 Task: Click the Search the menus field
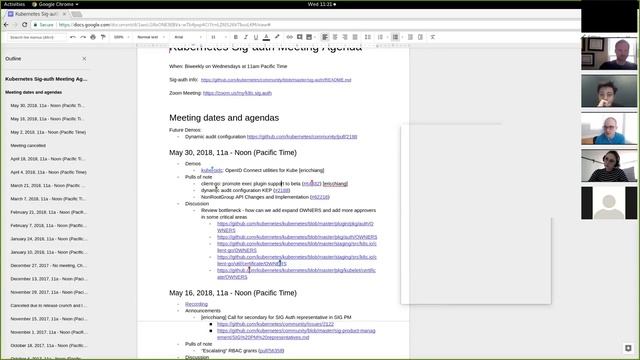coord(36,37)
